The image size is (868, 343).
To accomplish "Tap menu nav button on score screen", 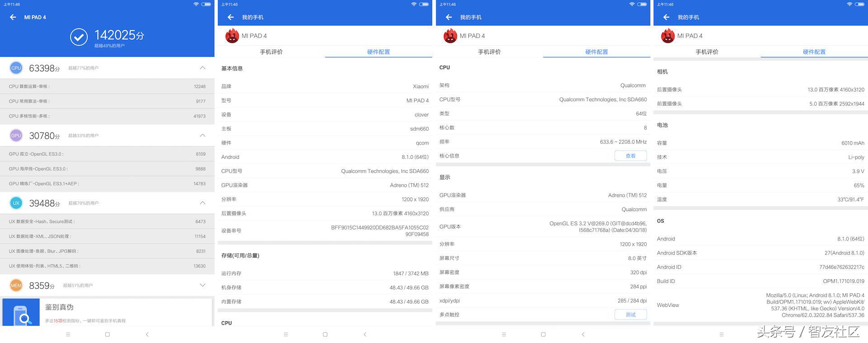I will click(68, 334).
